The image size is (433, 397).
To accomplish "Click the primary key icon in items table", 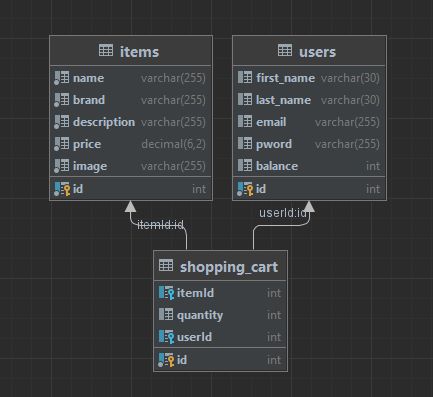I will [62, 189].
